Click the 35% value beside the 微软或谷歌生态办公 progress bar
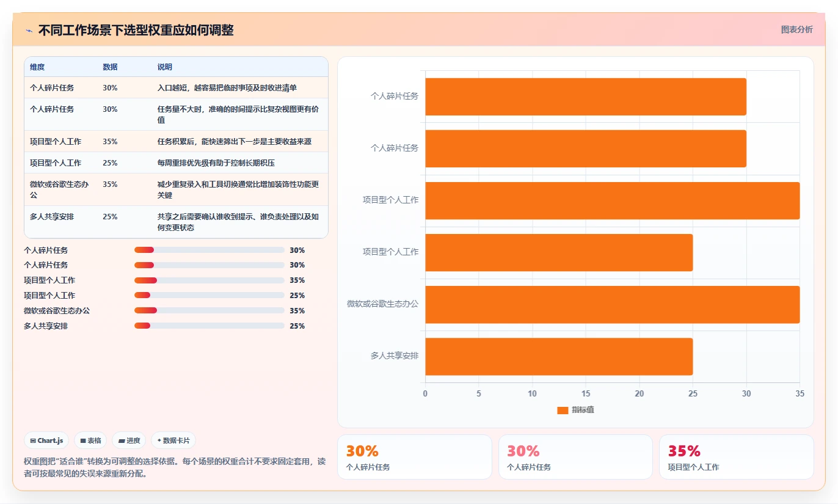Image resolution: width=838 pixels, height=504 pixels. click(x=297, y=311)
